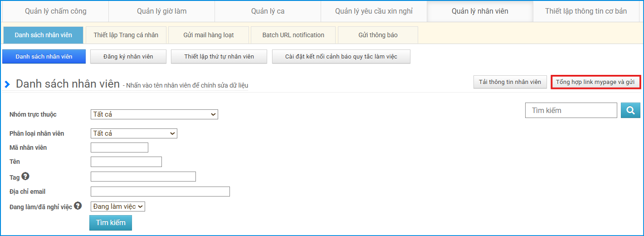The height and width of the screenshot is (236, 644).
Task: Switch to Quản lý chấm công tab
Action: coord(55,11)
